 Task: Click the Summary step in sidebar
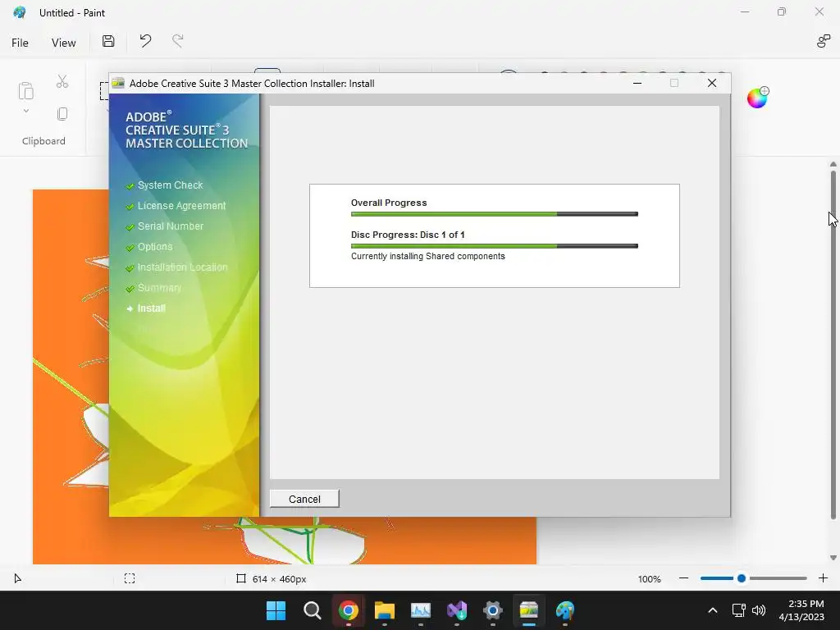coord(159,288)
